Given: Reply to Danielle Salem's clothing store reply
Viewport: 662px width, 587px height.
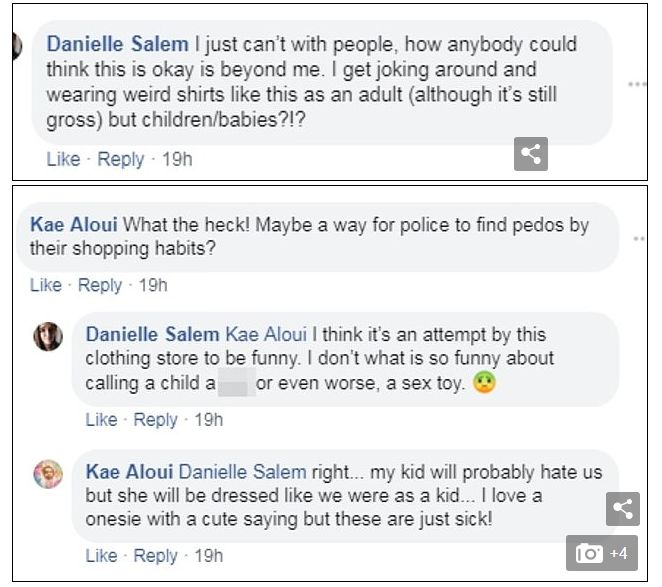Looking at the screenshot, I should 155,419.
